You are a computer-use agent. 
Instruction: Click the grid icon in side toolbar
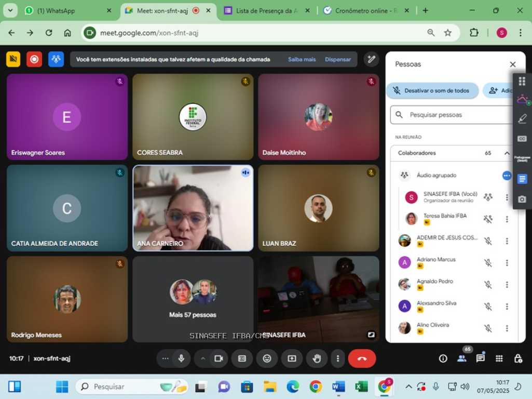522,82
